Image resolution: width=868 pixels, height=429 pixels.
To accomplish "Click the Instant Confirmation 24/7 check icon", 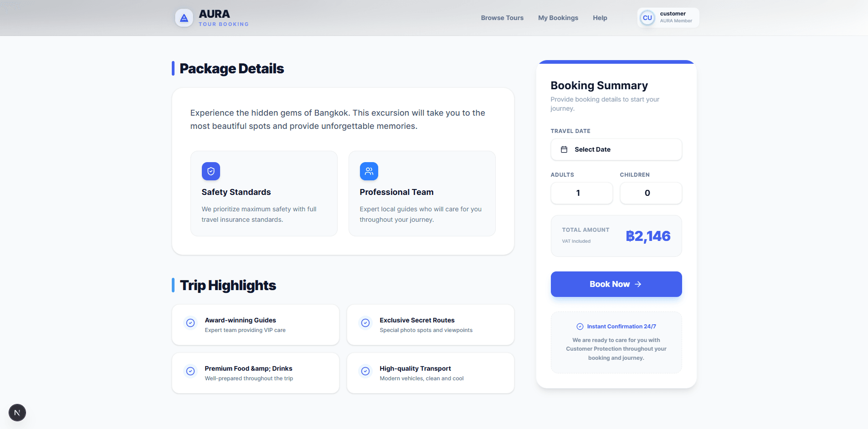I will (x=580, y=326).
